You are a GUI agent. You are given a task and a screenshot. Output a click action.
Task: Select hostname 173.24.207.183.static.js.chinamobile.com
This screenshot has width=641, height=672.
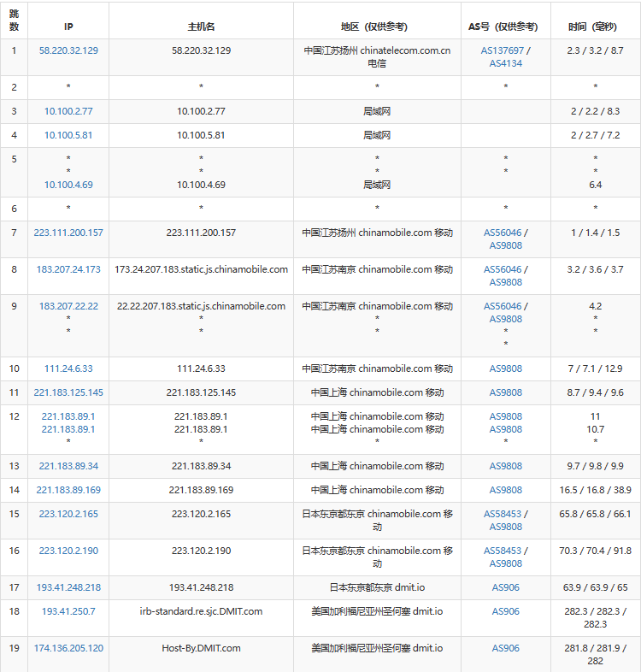click(201, 269)
